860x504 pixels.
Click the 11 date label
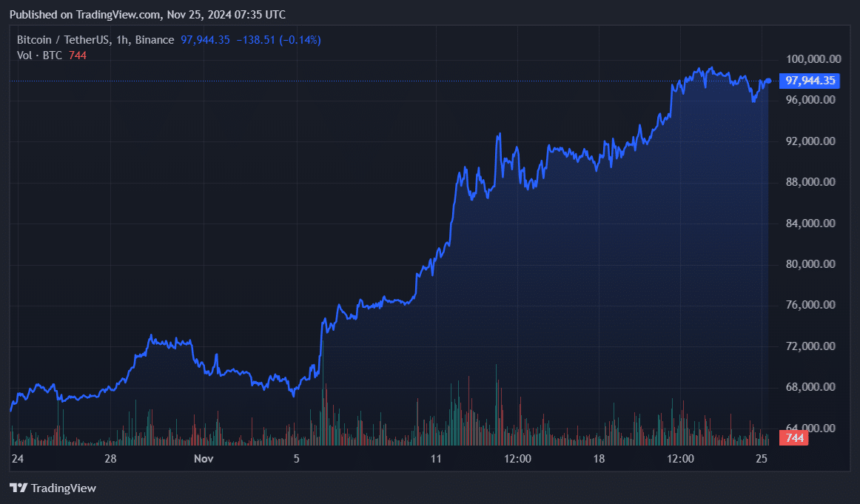(x=435, y=459)
